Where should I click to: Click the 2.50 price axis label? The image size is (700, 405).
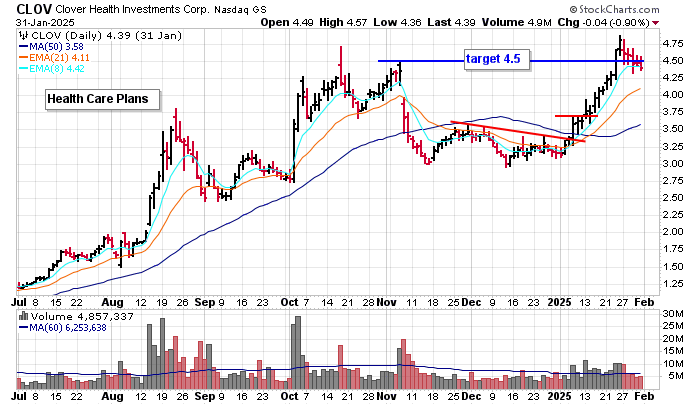673,197
